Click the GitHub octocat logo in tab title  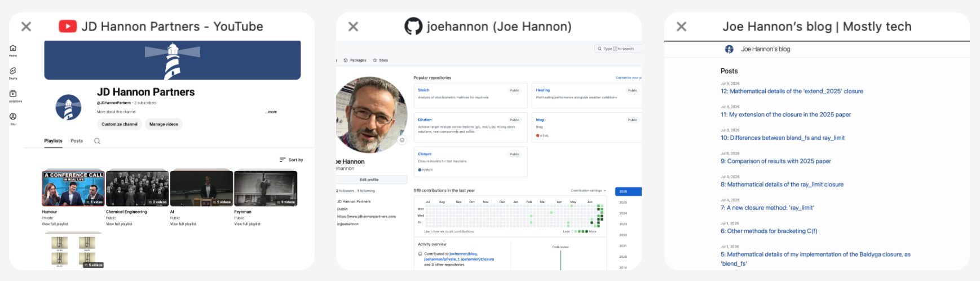[x=413, y=27]
